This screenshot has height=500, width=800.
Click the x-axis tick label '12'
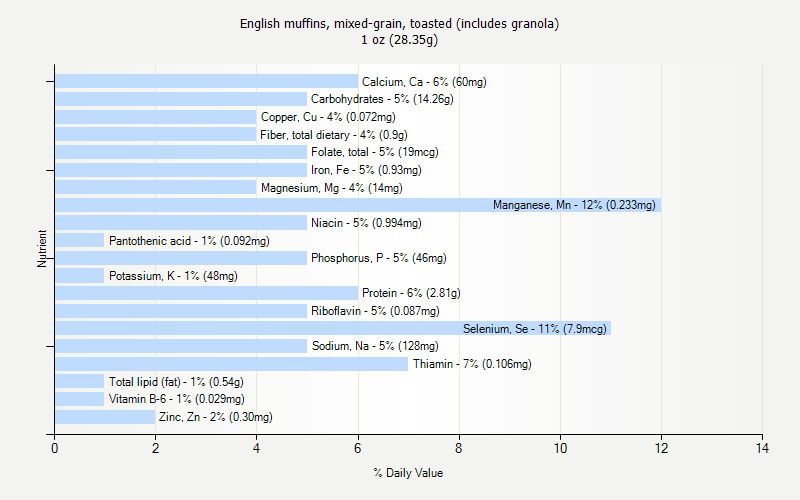[x=661, y=448]
